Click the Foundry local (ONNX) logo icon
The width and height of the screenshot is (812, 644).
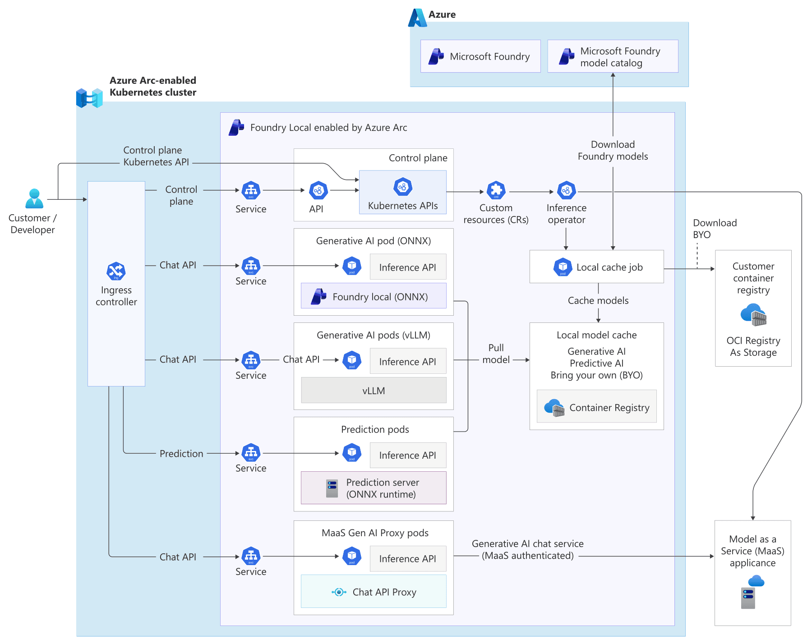pyautogui.click(x=318, y=296)
